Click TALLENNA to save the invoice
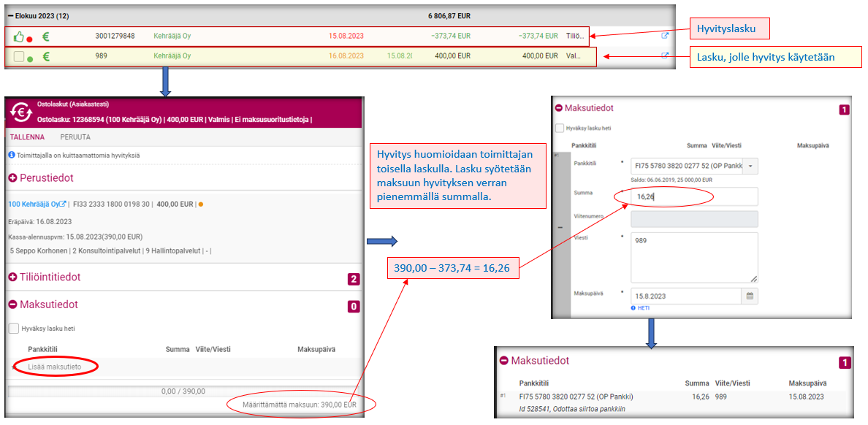The width and height of the screenshot is (868, 425). pyautogui.click(x=26, y=137)
